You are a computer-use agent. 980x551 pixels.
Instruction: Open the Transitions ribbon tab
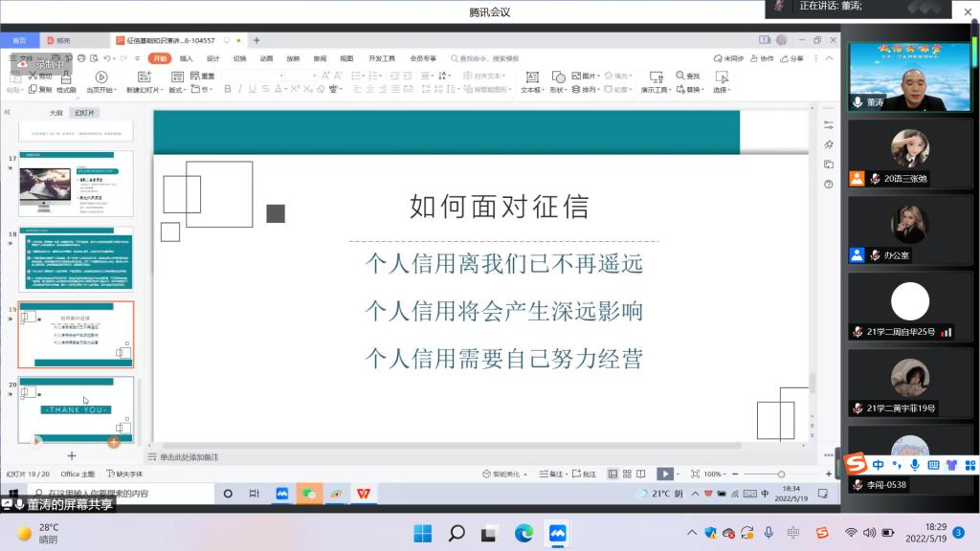240,58
